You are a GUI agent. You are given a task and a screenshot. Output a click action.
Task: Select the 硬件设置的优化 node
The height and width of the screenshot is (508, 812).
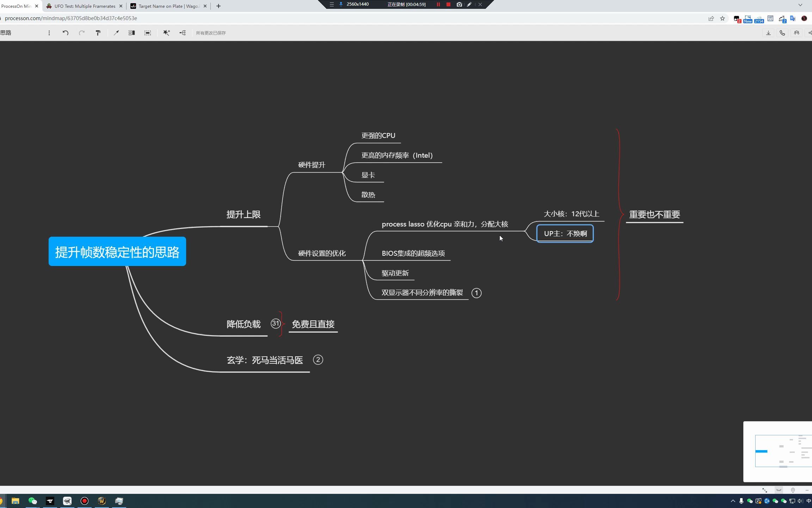tap(322, 253)
